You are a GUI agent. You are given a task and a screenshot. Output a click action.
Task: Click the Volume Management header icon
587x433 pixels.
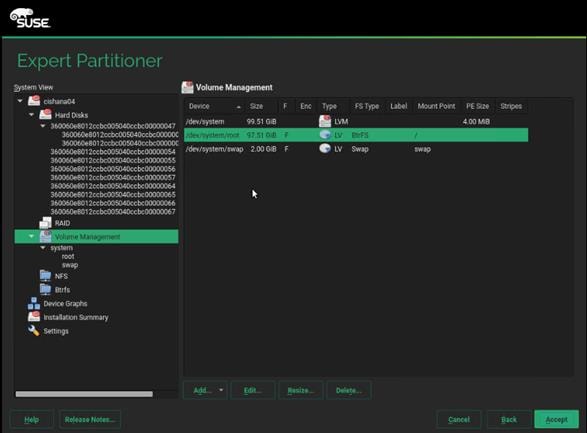click(x=188, y=87)
